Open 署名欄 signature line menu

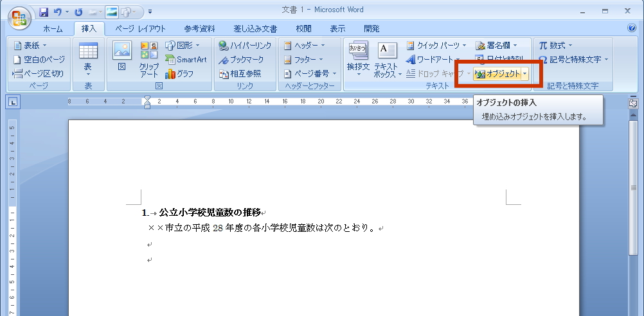click(496, 45)
